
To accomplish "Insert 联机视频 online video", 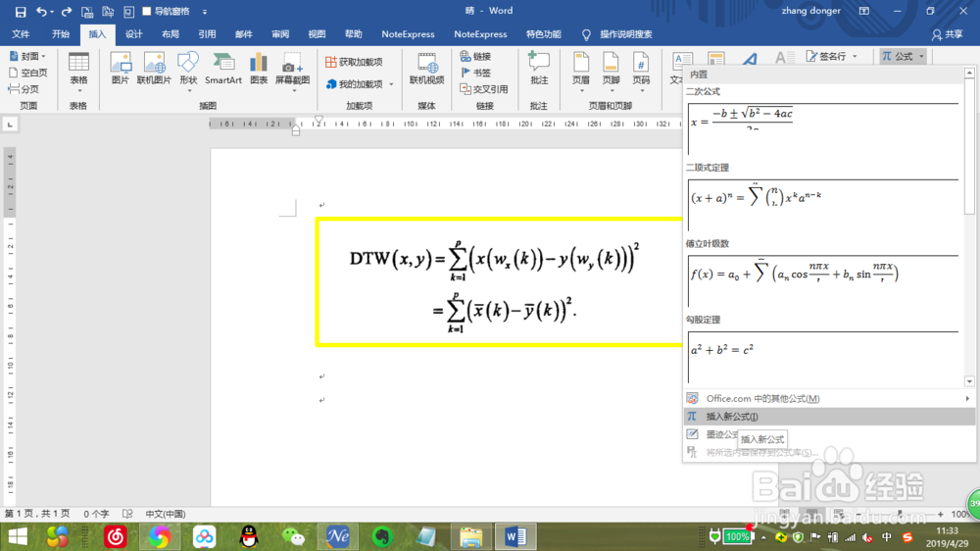I will point(427,69).
